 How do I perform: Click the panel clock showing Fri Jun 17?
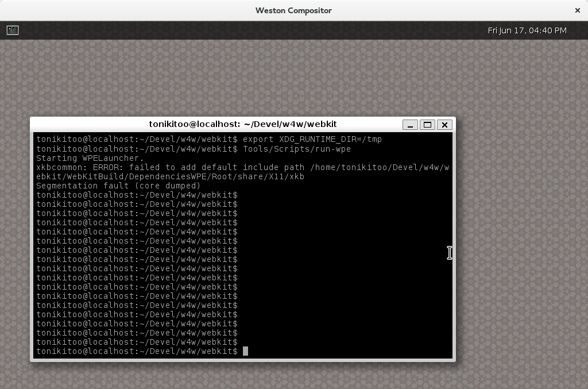[x=527, y=30]
